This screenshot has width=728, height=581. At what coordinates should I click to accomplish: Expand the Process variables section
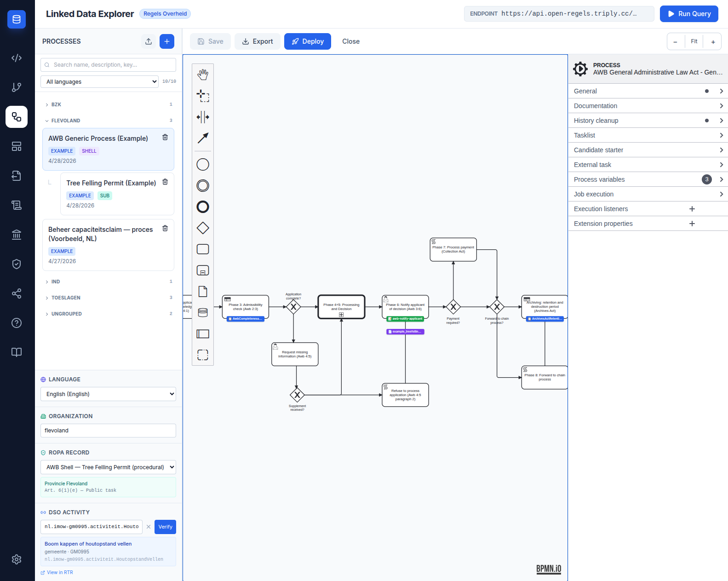tap(648, 179)
